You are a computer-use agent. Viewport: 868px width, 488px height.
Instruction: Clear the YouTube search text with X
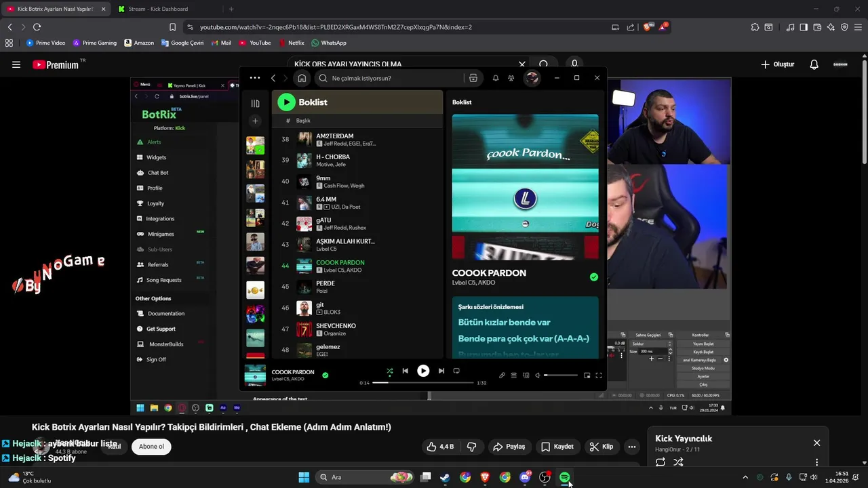click(522, 64)
